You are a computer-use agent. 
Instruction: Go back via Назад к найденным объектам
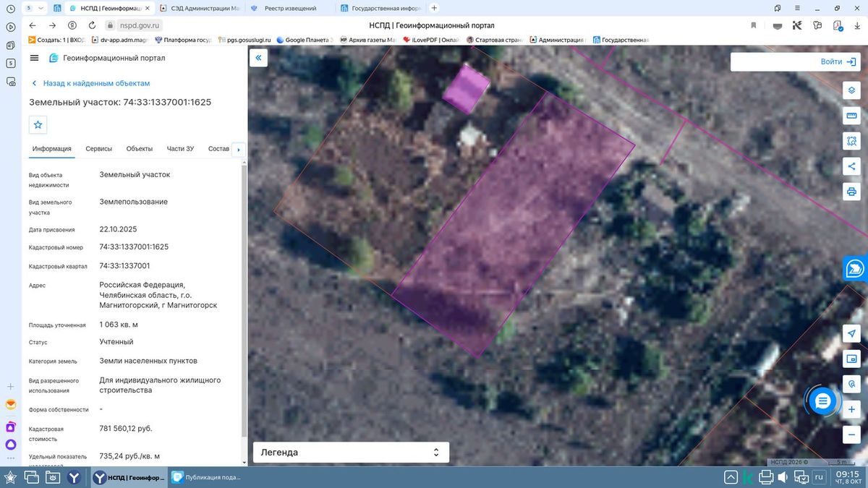(x=90, y=83)
